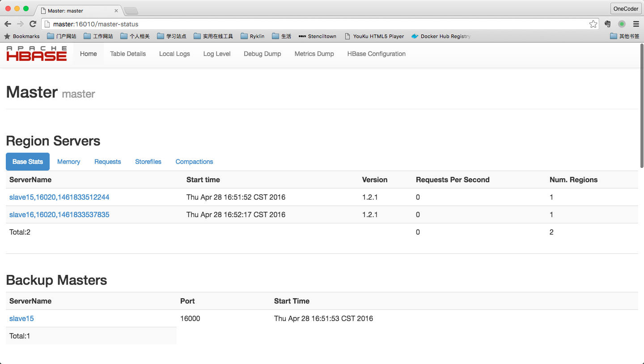The image size is (644, 364).
Task: Open region server slave16,16020,1461833537835 link
Action: 59,214
